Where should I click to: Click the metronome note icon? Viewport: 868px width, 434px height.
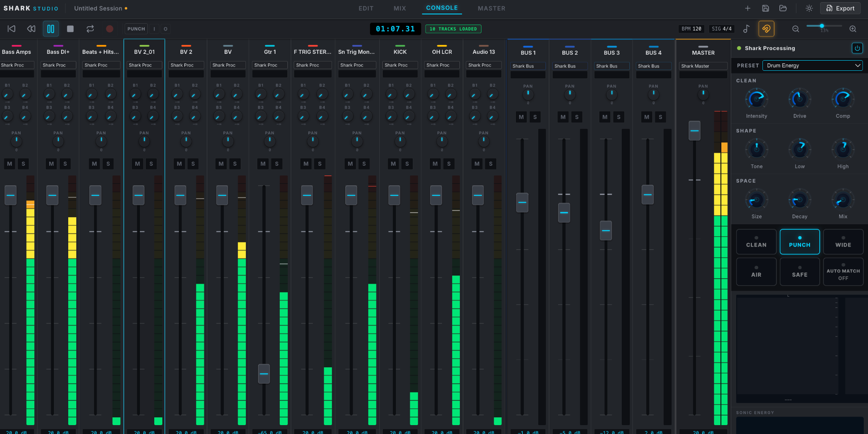[x=746, y=29]
